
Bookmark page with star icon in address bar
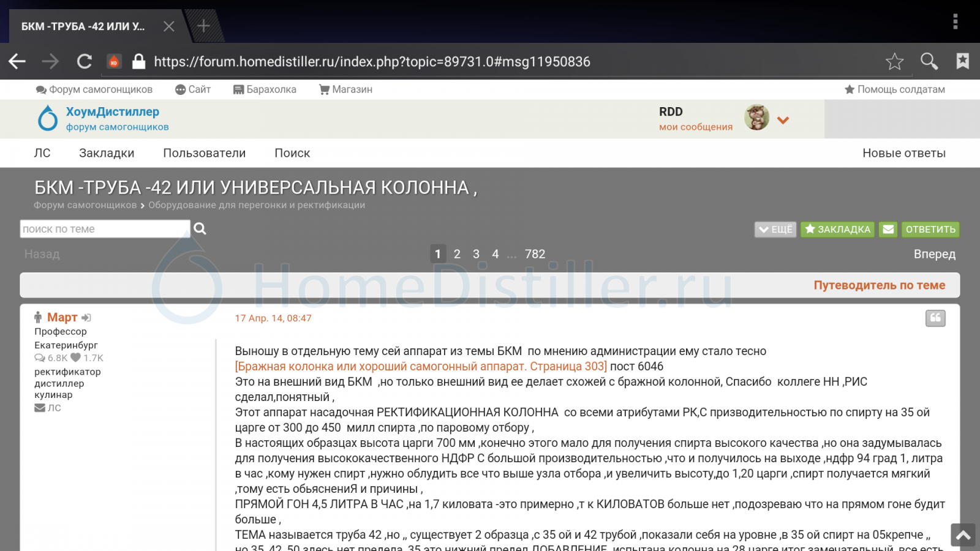click(894, 61)
